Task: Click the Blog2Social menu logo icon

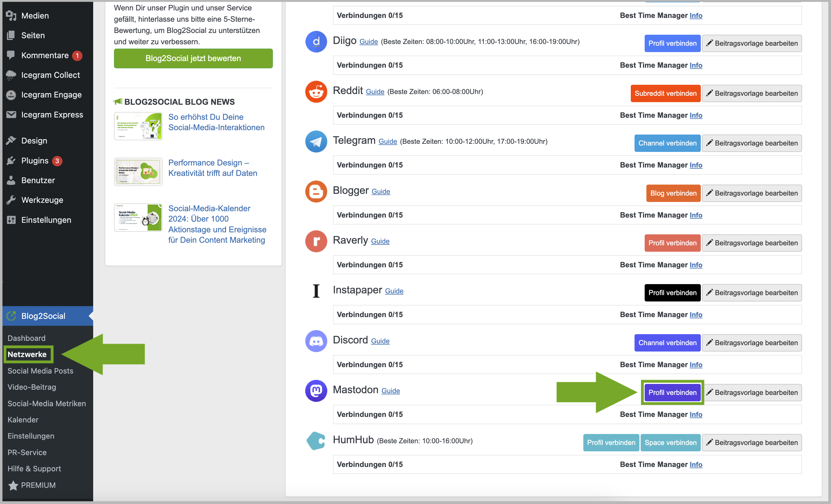Action: click(11, 316)
